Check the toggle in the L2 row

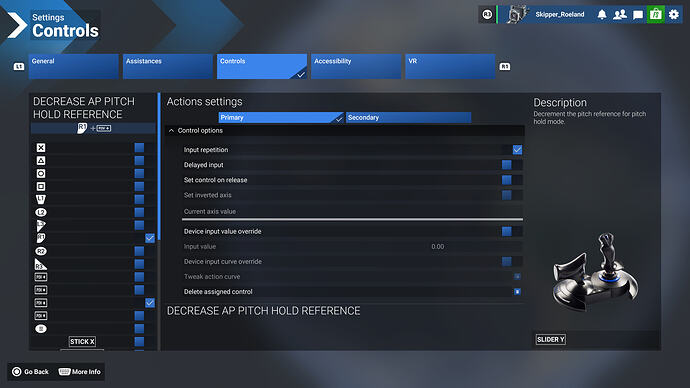click(139, 212)
